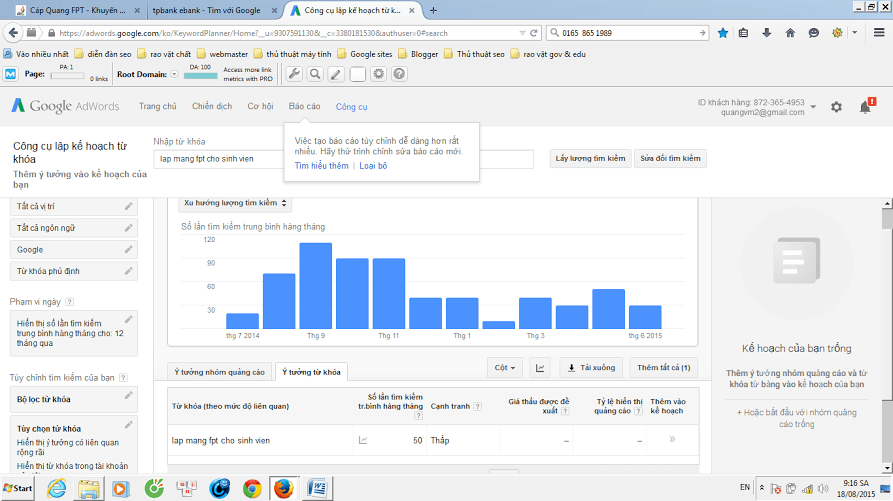
Task: Switch to Ý tưởng từ khóa tab
Action: [311, 372]
